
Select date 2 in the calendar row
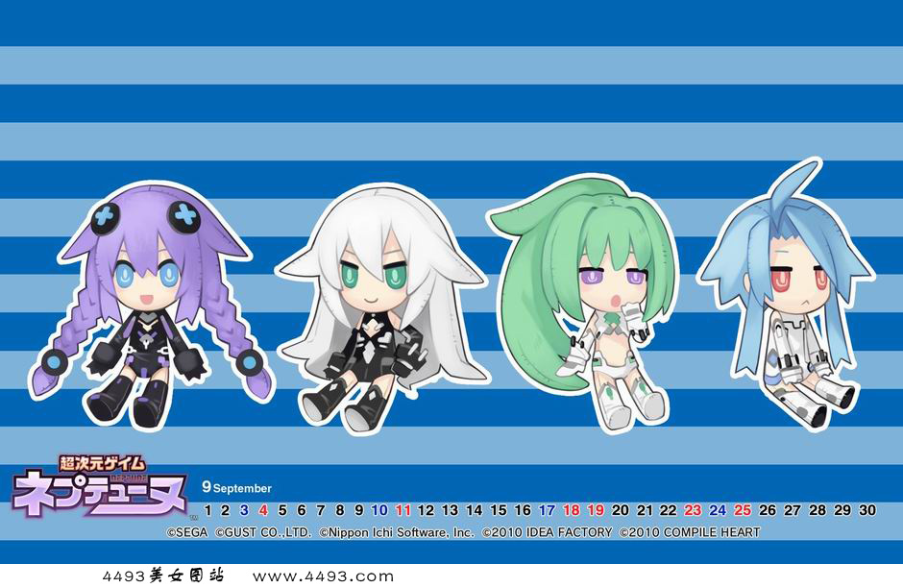(x=225, y=510)
